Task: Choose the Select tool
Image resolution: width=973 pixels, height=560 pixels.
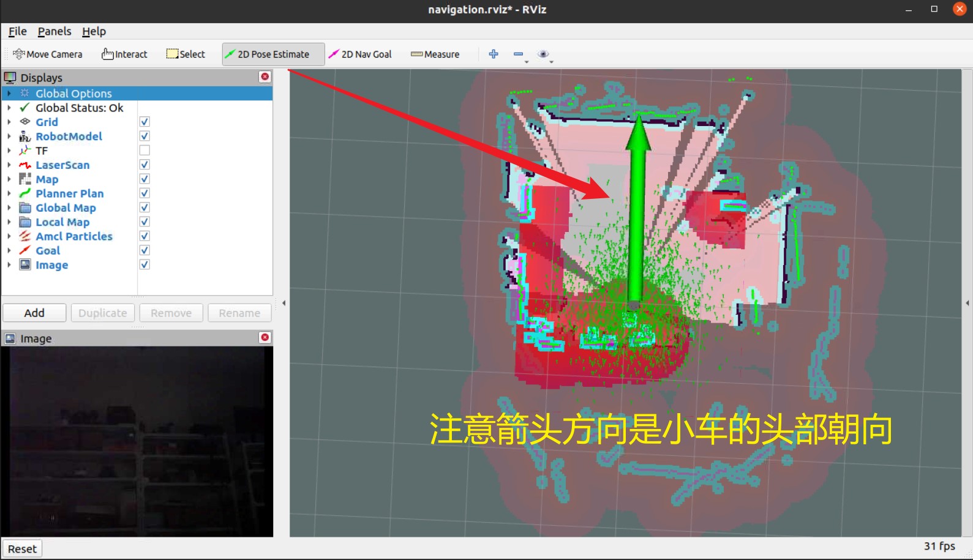Action: point(186,54)
